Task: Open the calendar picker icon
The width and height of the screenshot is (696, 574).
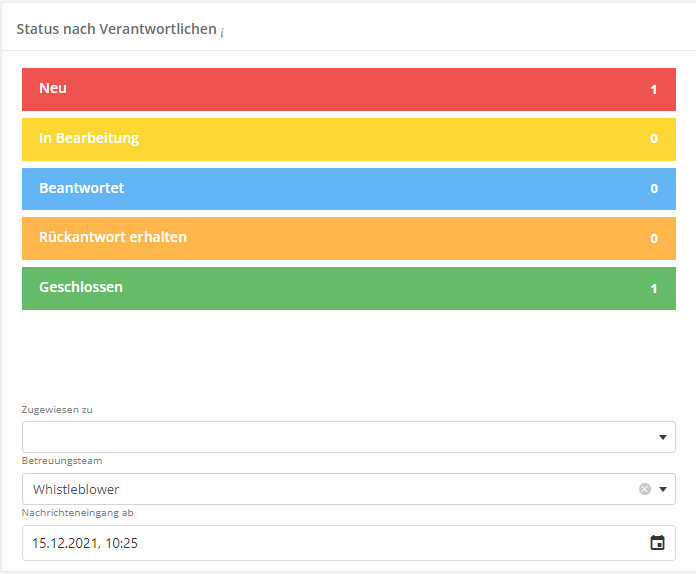Action: point(657,543)
